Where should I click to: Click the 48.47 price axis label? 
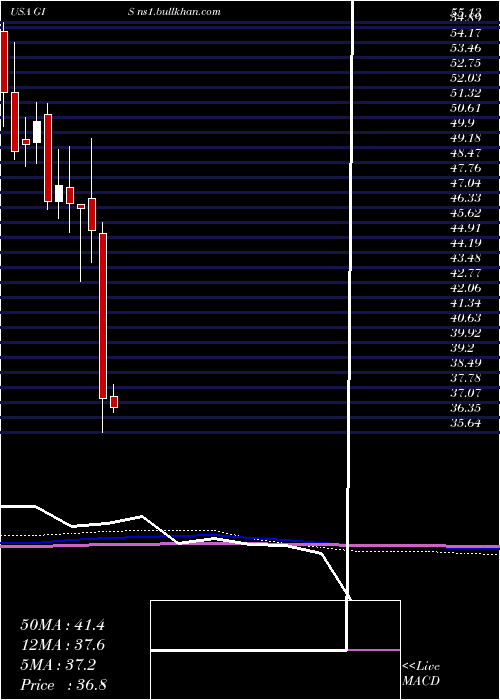click(x=465, y=153)
